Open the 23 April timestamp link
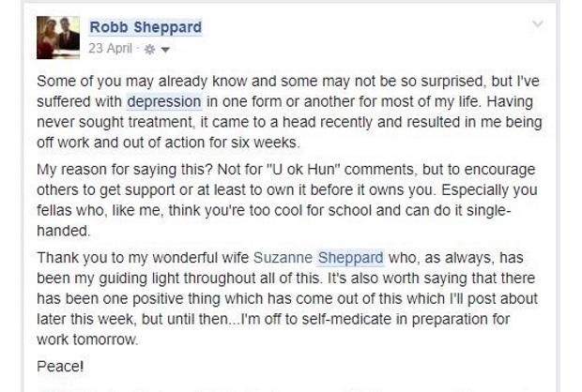The image size is (582, 392). click(110, 49)
